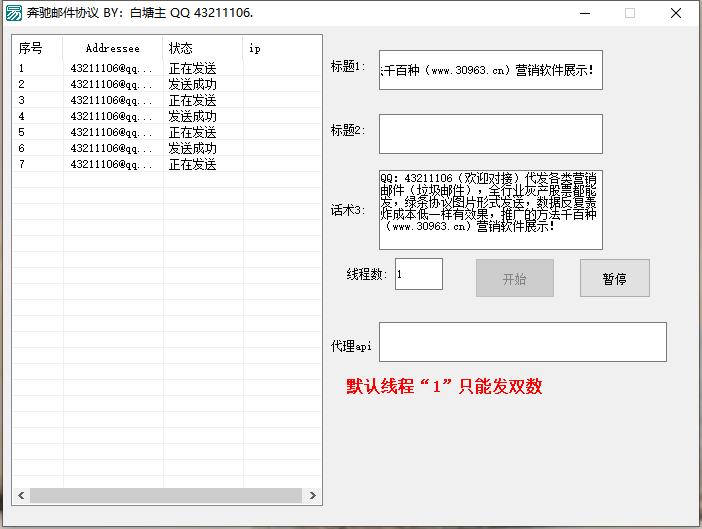Click the 代理api label
Screen dimensions: 702x529
point(351,346)
